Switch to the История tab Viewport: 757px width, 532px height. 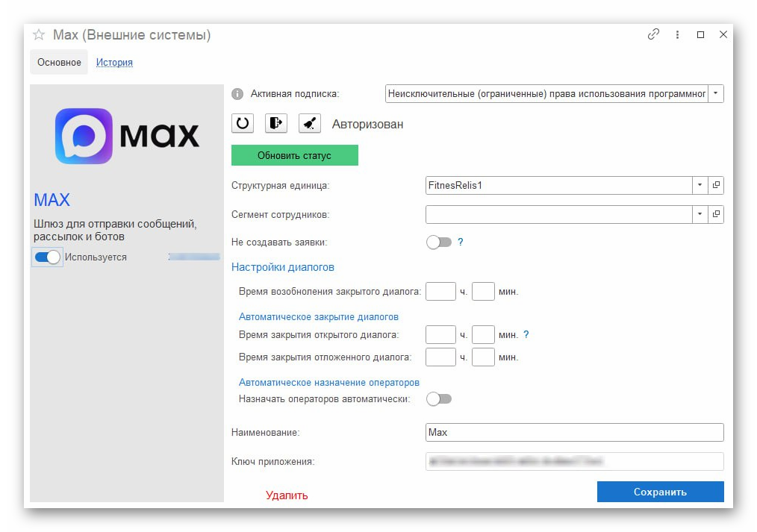click(114, 63)
